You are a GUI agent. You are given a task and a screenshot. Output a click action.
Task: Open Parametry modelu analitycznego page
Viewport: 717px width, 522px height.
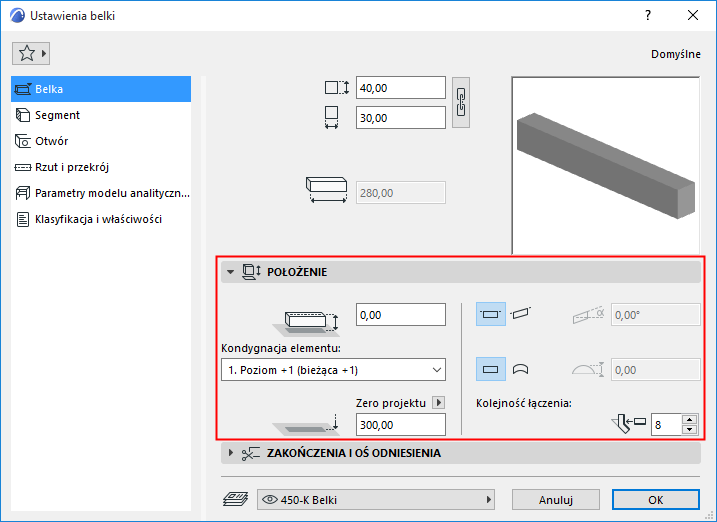point(101,193)
